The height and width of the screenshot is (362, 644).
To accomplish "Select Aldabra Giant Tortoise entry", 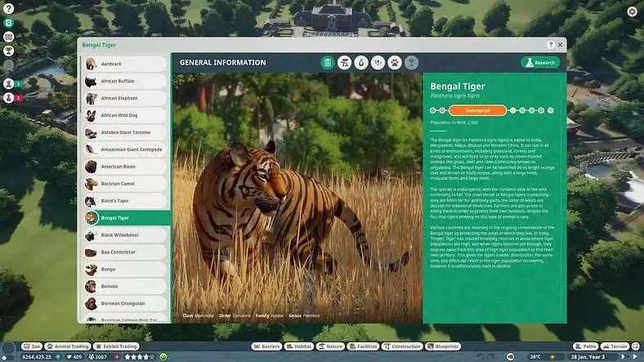I will click(125, 132).
